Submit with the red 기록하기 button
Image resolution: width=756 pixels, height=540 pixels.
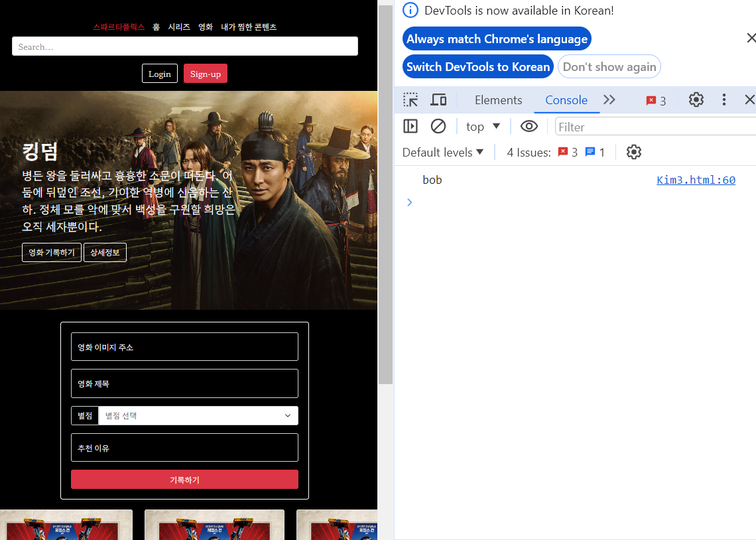click(184, 479)
